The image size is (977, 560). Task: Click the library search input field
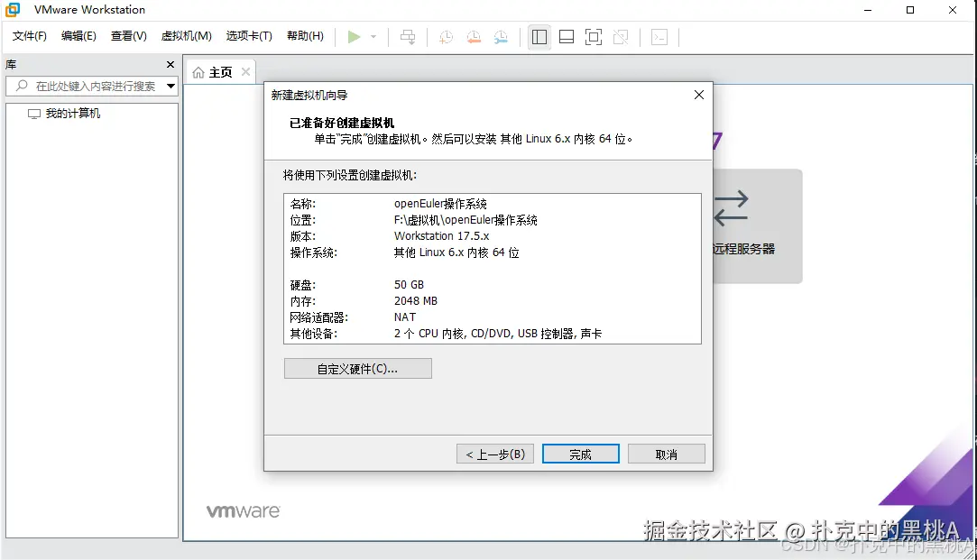90,86
